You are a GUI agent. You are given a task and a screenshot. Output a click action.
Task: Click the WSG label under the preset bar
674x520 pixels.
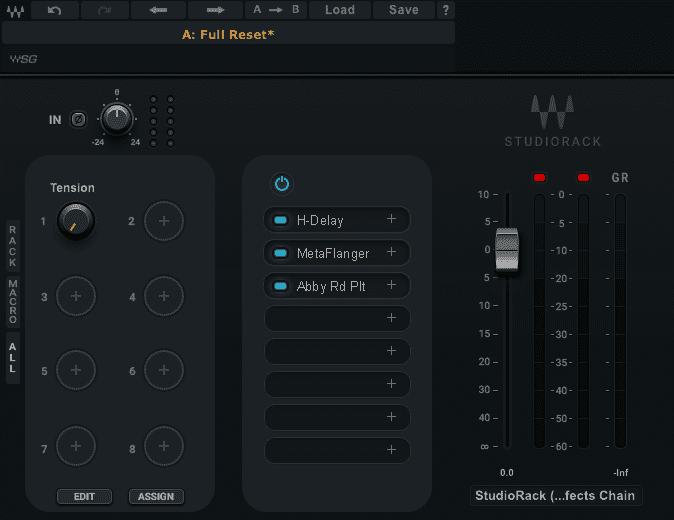(24, 59)
